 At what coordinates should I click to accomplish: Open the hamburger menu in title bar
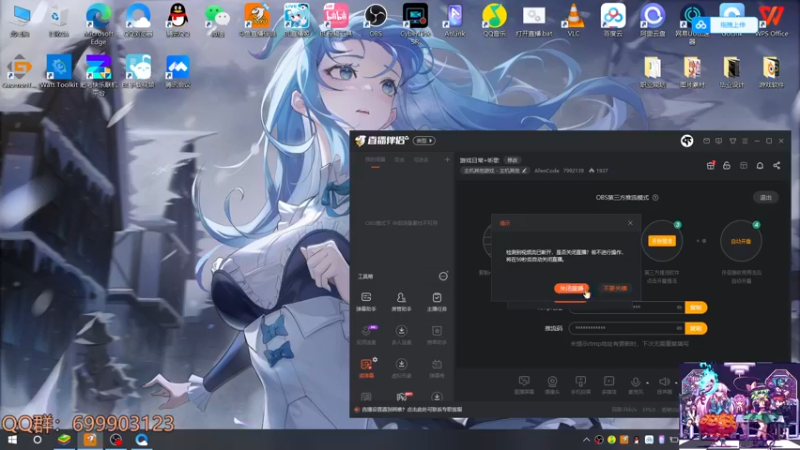click(744, 141)
